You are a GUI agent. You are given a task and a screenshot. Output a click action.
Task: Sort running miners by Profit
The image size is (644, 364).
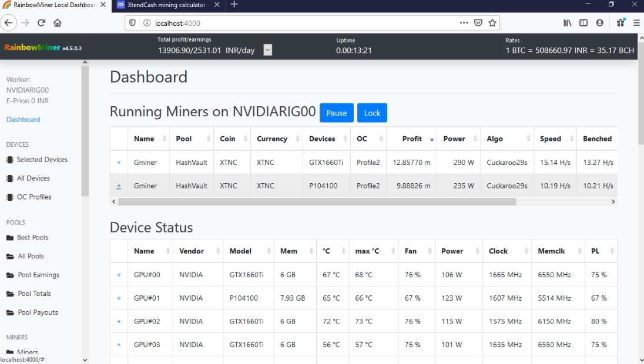click(411, 139)
